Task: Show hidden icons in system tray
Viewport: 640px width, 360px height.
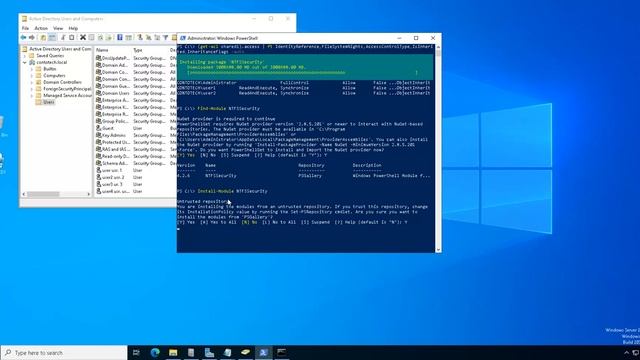Action: [627, 353]
